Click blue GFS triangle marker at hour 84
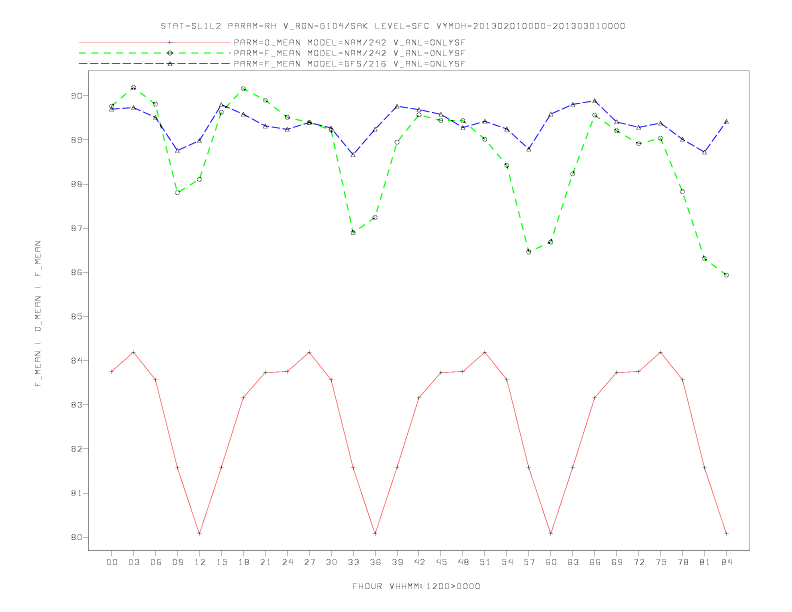The height and width of the screenshot is (612, 792). (726, 121)
